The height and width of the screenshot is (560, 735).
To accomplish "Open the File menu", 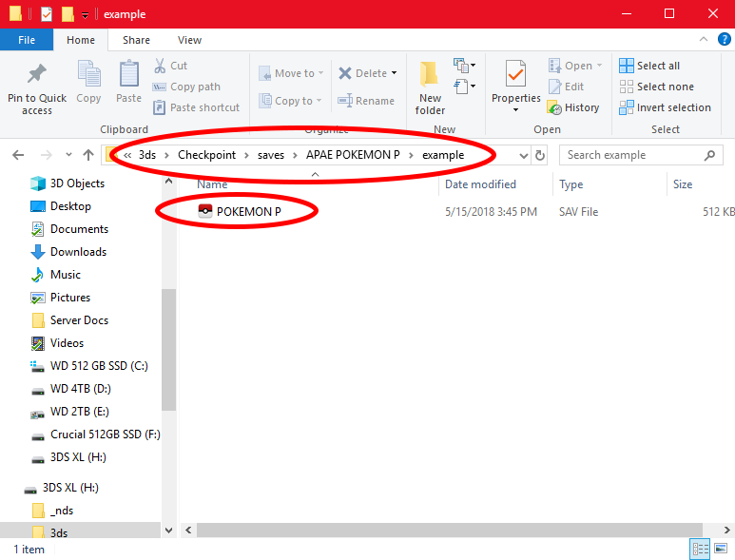I will pyautogui.click(x=26, y=40).
